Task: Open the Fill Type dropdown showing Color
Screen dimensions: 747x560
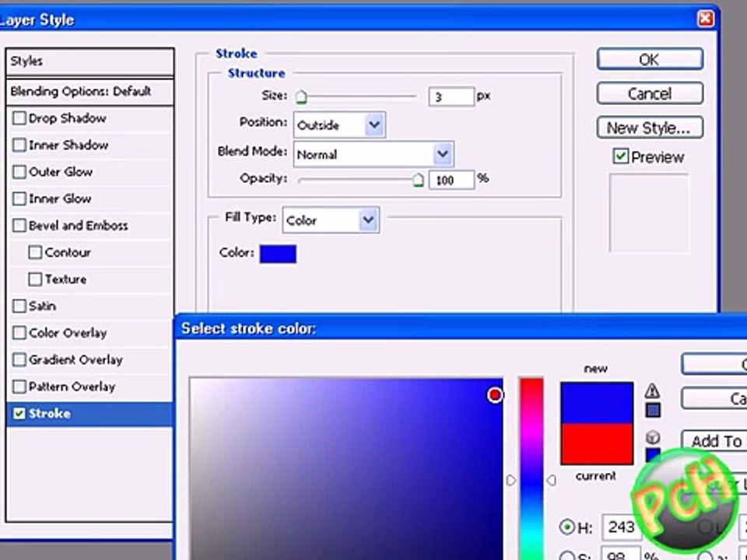Action: (x=331, y=219)
